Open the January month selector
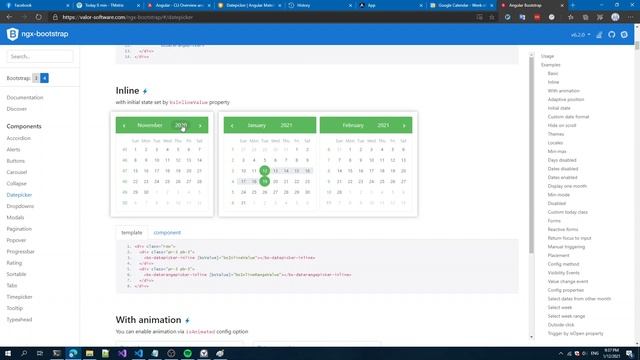 tap(257, 125)
